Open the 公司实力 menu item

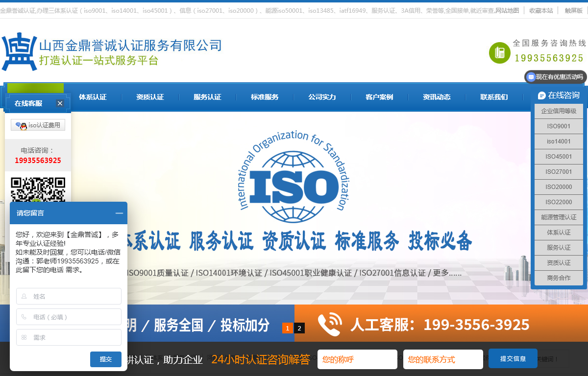point(322,97)
